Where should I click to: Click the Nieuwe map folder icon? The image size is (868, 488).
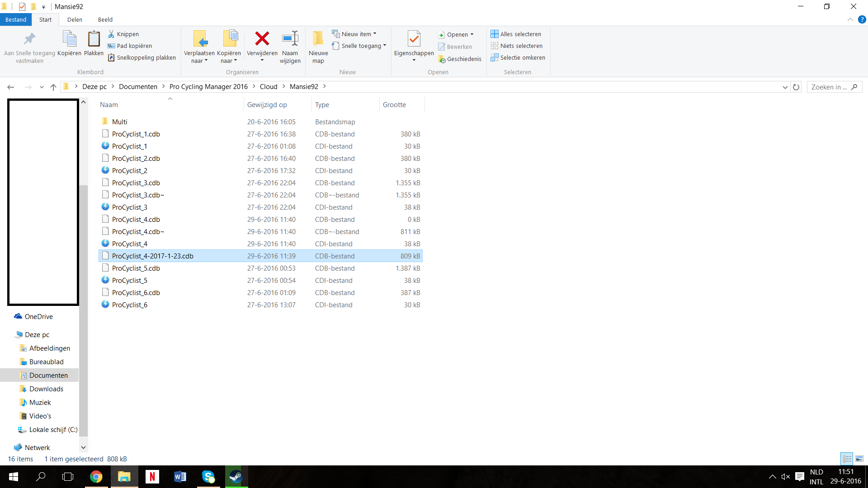318,39
